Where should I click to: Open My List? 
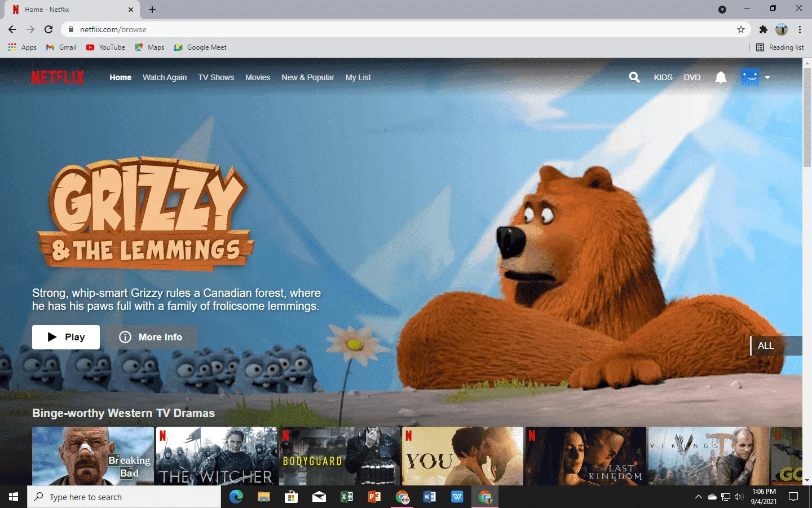click(358, 77)
